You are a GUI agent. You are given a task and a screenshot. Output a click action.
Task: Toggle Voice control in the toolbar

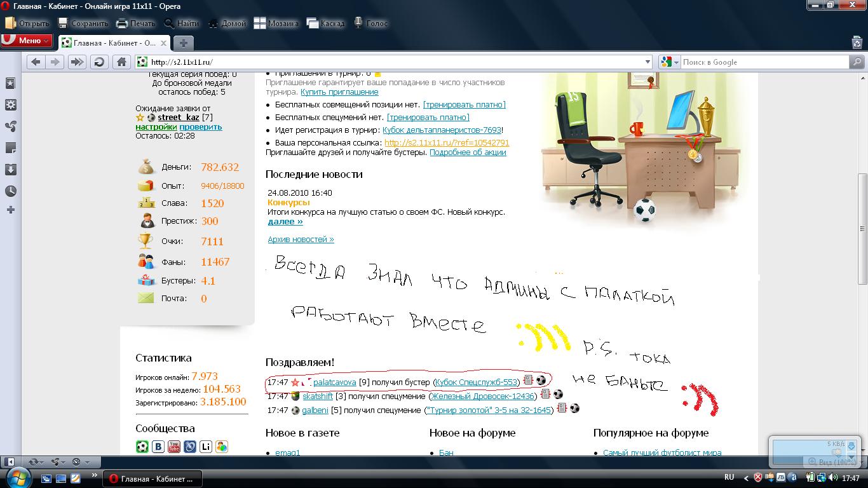(x=371, y=24)
